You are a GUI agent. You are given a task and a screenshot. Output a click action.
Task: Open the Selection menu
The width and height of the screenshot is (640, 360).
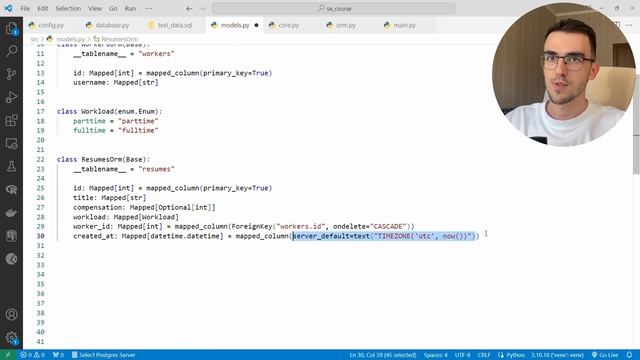[x=68, y=8]
